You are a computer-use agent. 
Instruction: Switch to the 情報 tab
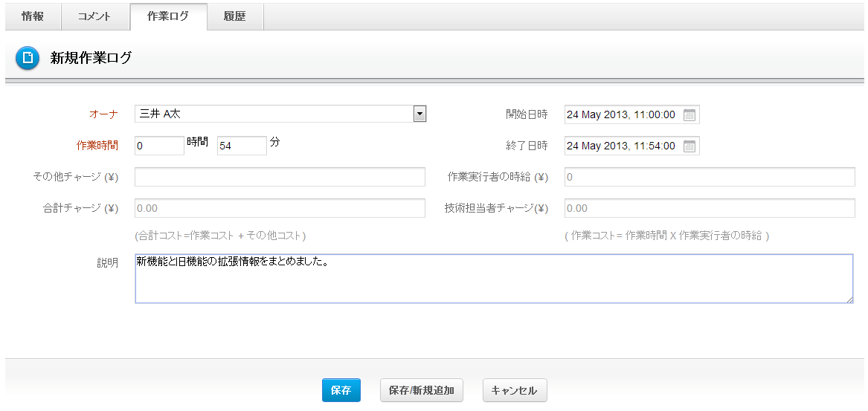(x=32, y=16)
